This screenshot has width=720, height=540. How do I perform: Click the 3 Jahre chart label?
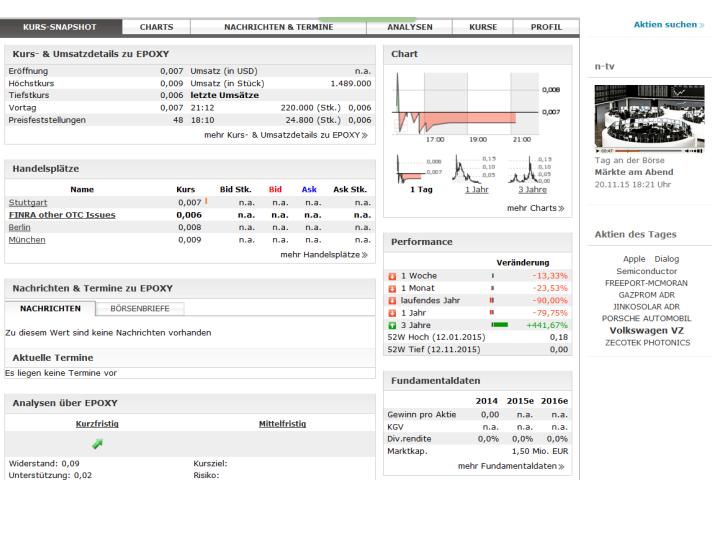click(x=533, y=190)
